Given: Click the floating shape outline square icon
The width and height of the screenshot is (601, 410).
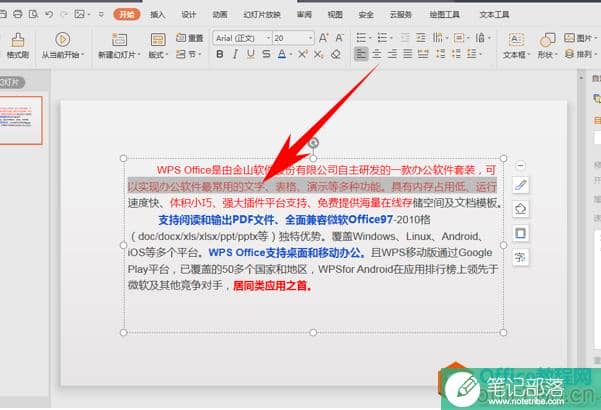Looking at the screenshot, I should [521, 233].
